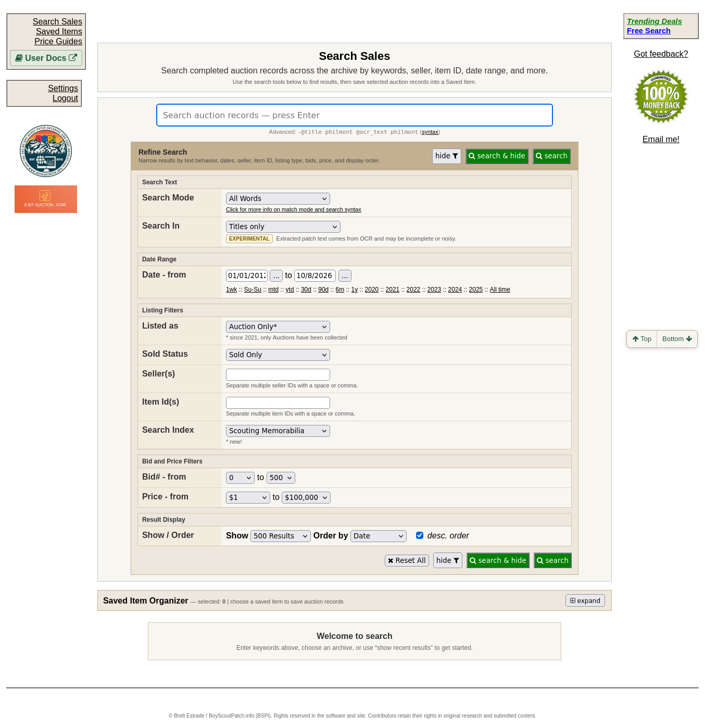The width and height of the screenshot is (705, 728).
Task: Open Bid# from 0 dropdown
Action: tap(240, 478)
